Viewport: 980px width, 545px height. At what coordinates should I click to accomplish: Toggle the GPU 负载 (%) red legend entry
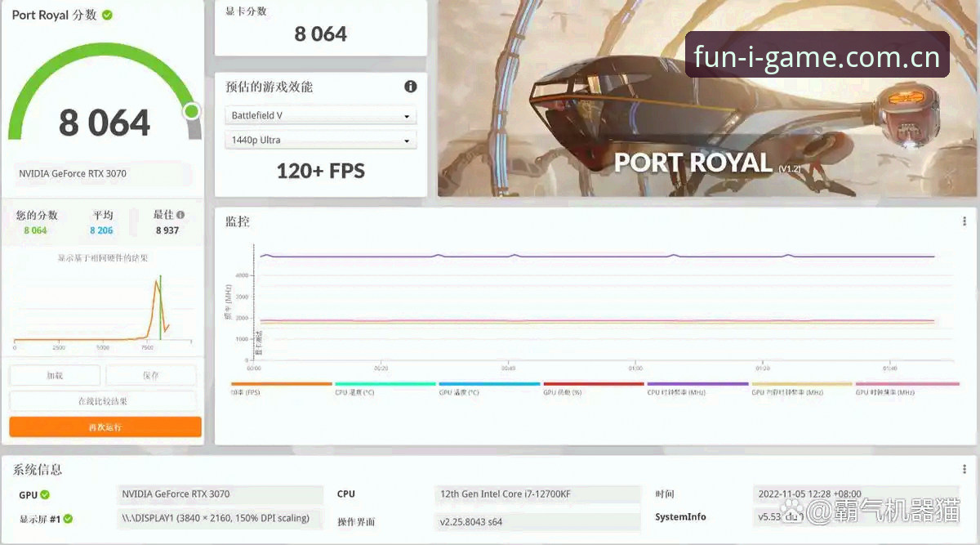coord(594,389)
